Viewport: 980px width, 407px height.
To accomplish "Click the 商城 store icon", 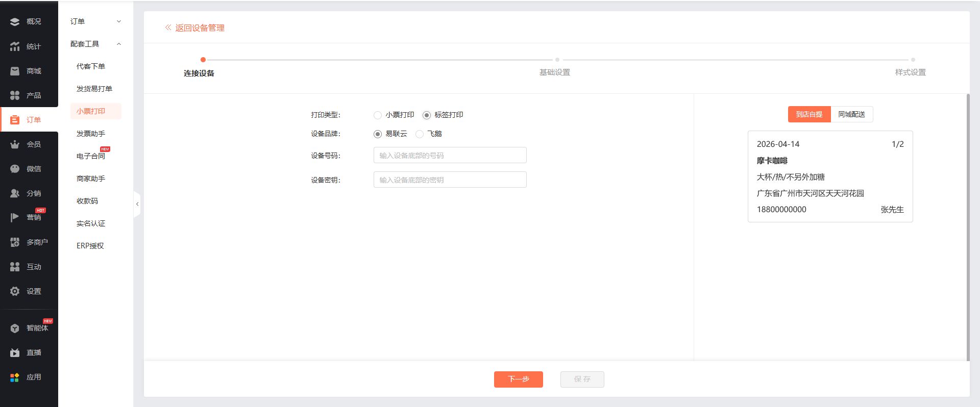I will tap(15, 71).
